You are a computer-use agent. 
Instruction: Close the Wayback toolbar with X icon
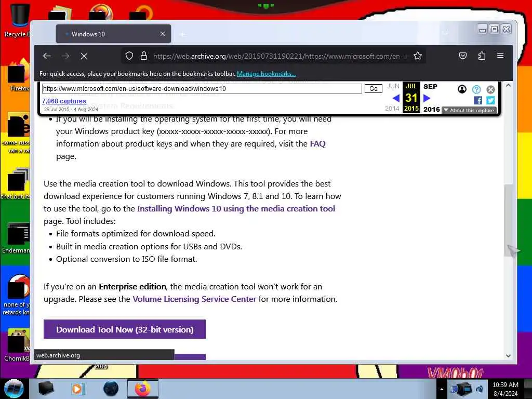[490, 89]
